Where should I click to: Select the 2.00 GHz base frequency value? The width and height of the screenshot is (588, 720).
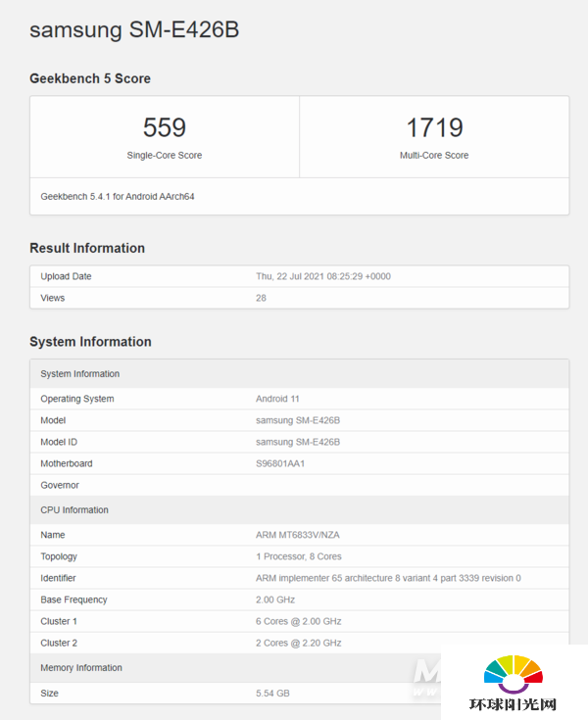tap(275, 600)
